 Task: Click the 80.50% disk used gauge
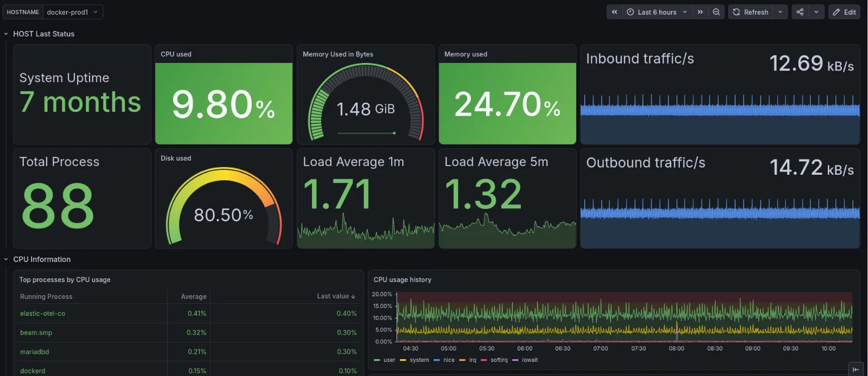click(x=224, y=207)
